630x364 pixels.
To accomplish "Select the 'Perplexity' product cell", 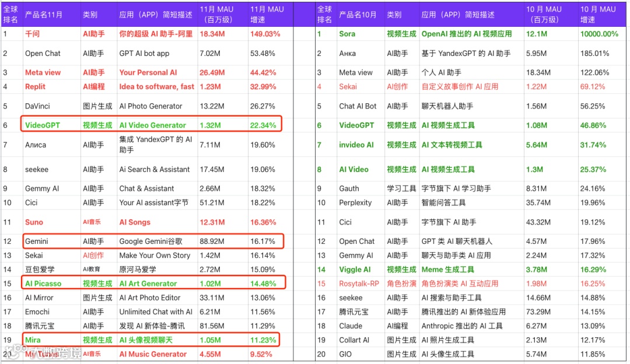I will pos(355,202).
